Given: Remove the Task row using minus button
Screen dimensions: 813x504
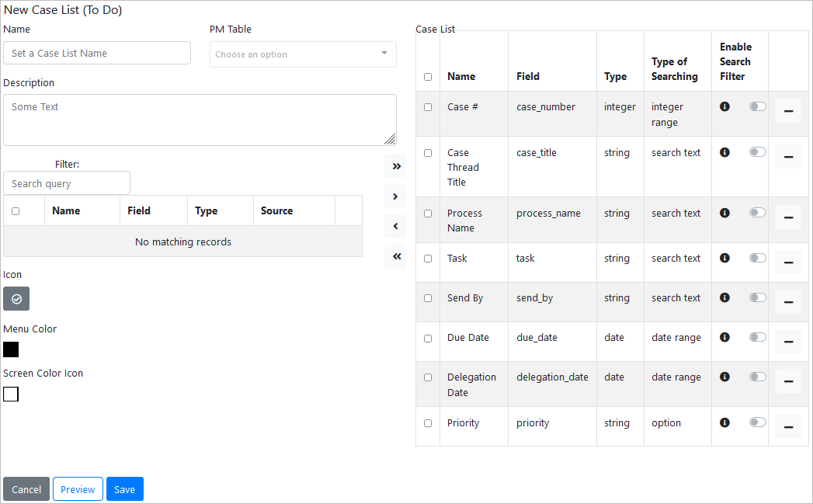Looking at the screenshot, I should (788, 262).
